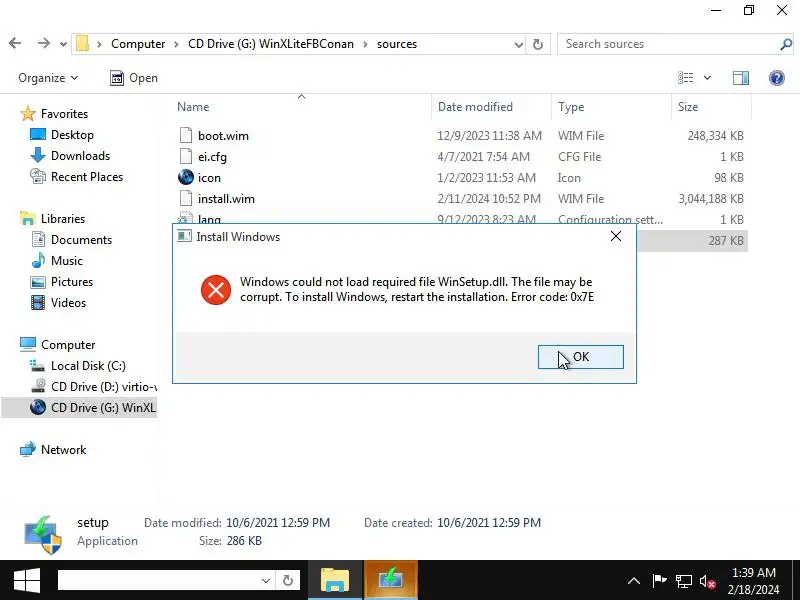Expand address bar history dropdown
The width and height of the screenshot is (800, 600).
[x=518, y=44]
